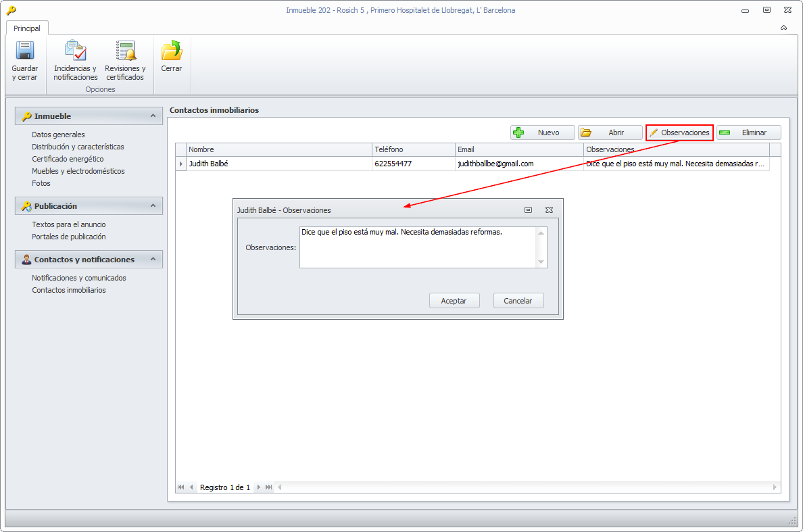Collapse the ribbon with the top-right chevron
803x532 pixels.
point(783,28)
